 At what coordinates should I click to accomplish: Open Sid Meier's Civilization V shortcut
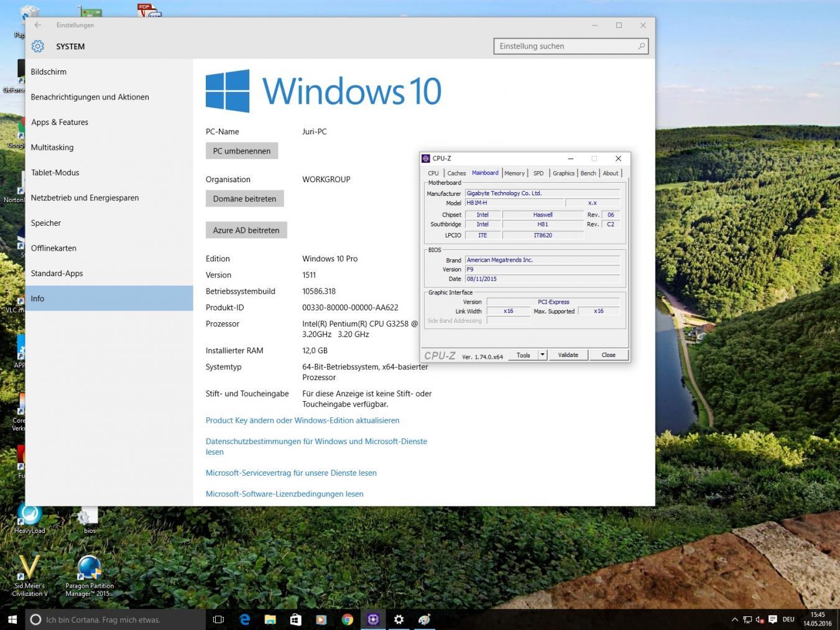click(29, 576)
